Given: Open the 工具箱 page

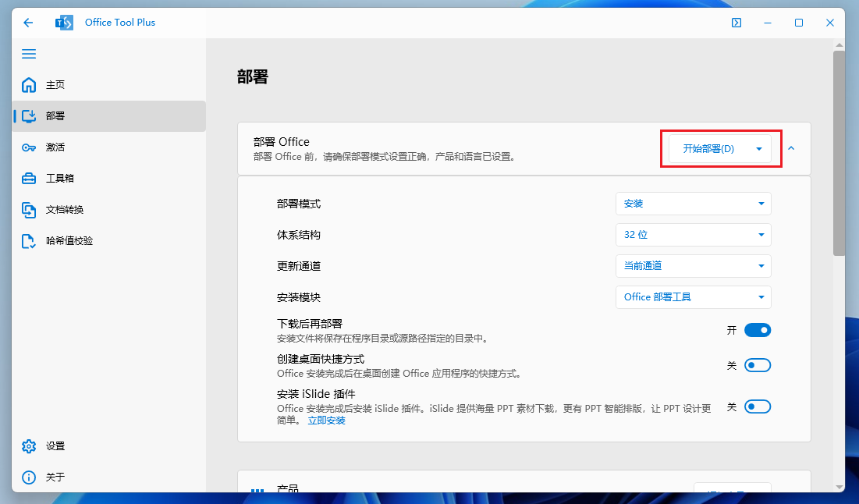Looking at the screenshot, I should (x=109, y=179).
